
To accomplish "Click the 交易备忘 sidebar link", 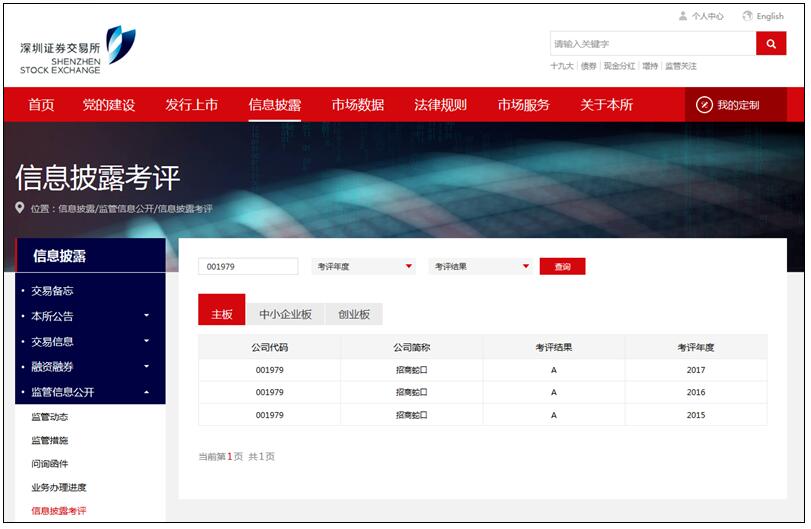I will [52, 291].
